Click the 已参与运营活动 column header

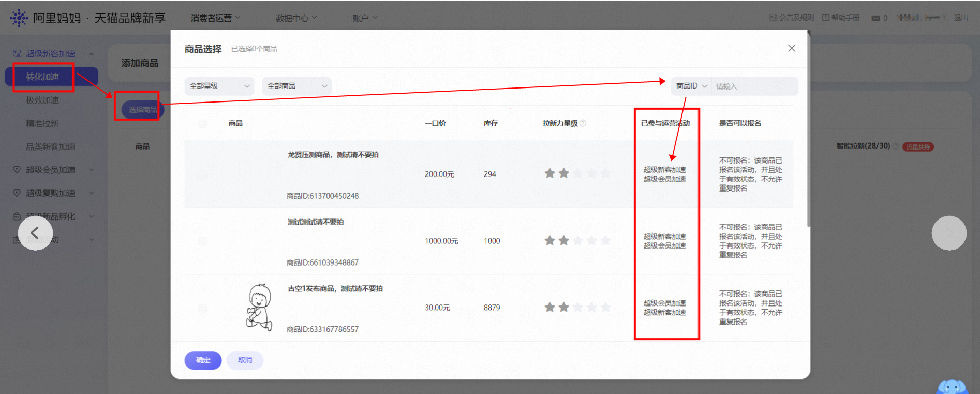[665, 123]
